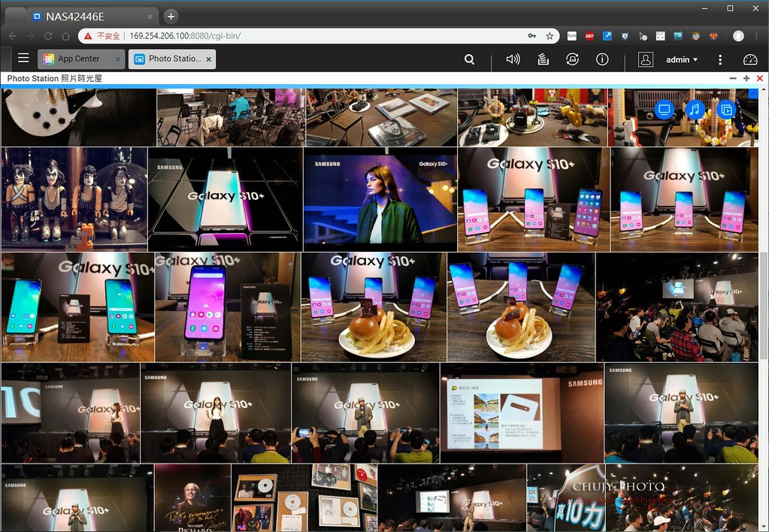Click the saved password key icon
769x532 pixels.
point(531,36)
